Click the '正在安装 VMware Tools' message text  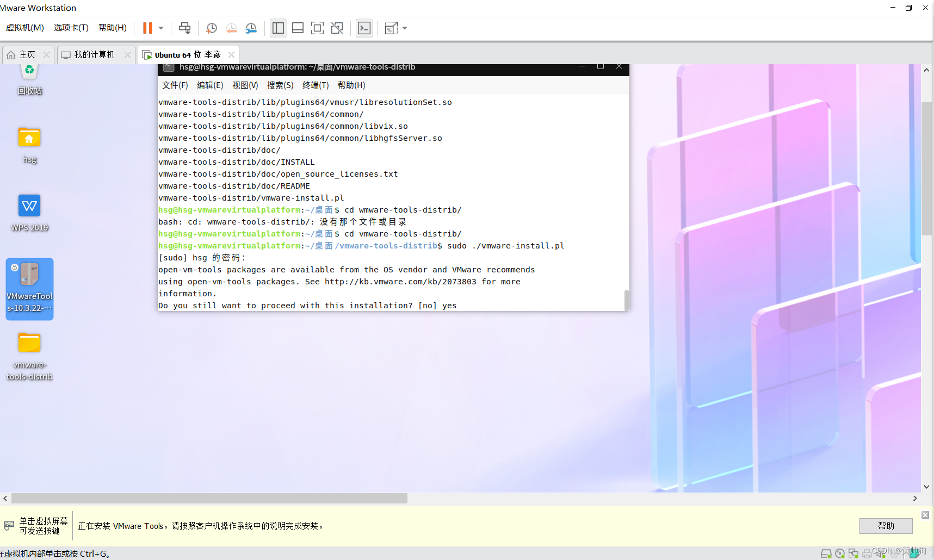click(201, 526)
